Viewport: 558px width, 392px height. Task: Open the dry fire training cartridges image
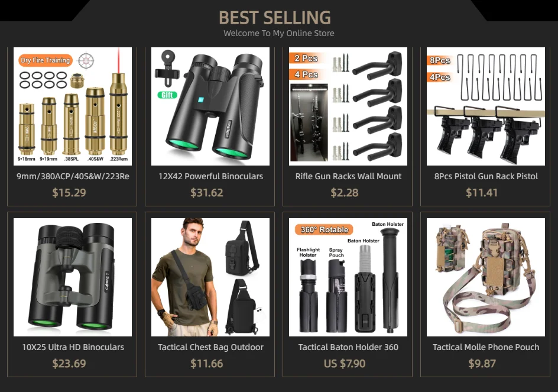[73, 106]
